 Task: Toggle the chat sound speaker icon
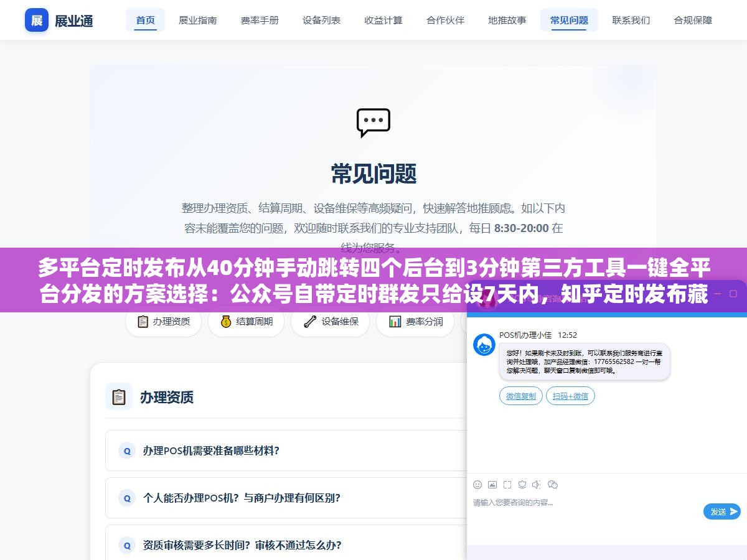coord(537,484)
